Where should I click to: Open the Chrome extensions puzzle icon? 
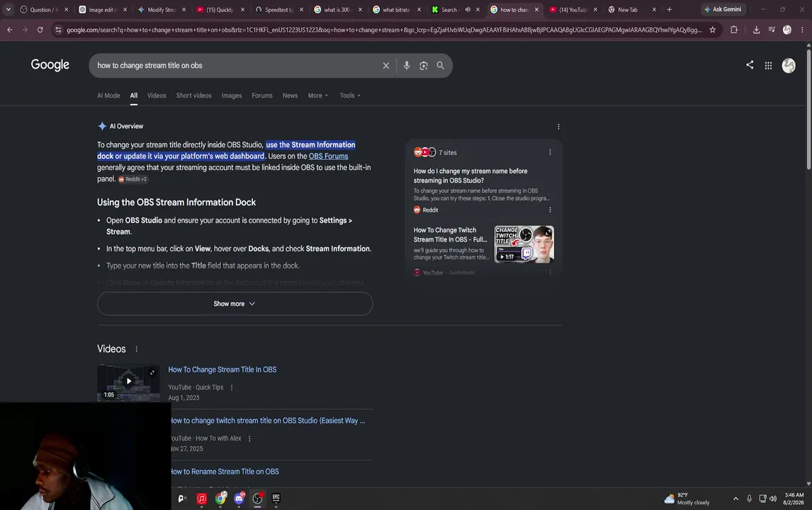(x=734, y=30)
